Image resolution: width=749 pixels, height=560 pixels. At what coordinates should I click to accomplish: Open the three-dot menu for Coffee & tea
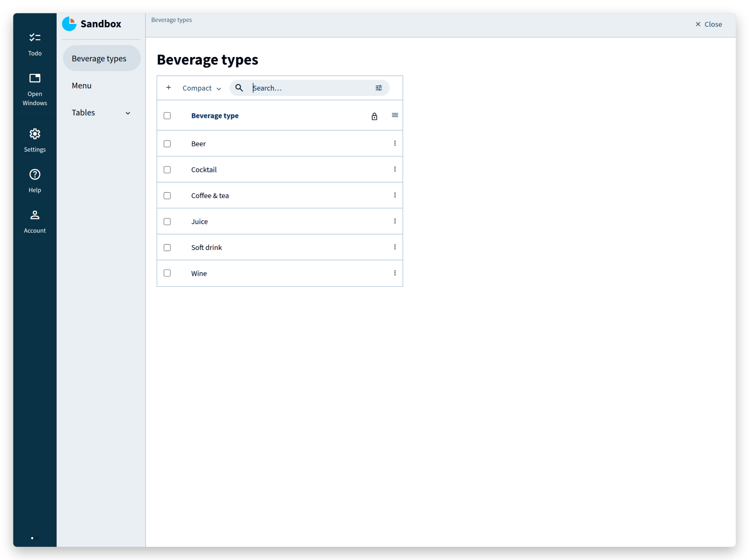(x=395, y=195)
